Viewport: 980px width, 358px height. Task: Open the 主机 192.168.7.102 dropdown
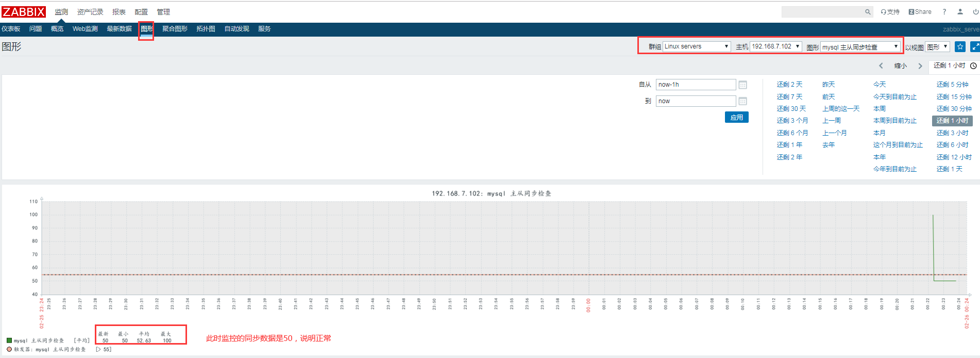pos(775,46)
